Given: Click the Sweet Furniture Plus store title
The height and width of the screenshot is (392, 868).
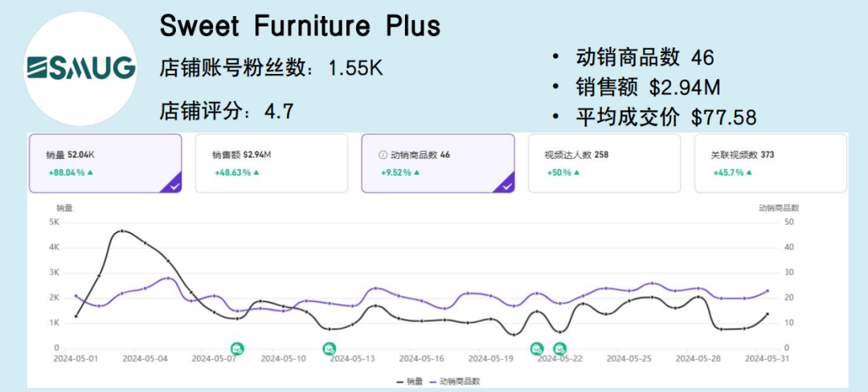Looking at the screenshot, I should click(300, 26).
